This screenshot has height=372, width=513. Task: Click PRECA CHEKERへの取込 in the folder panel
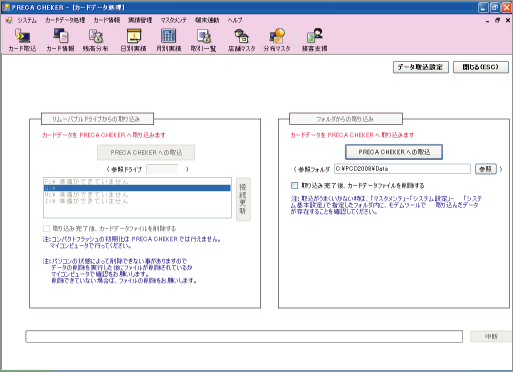(x=394, y=152)
